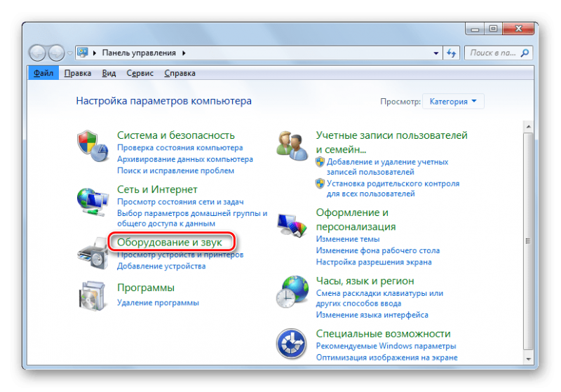Screen dimensions: 561x392
Task: Click the scrollbar up arrow
Action: [x=528, y=127]
